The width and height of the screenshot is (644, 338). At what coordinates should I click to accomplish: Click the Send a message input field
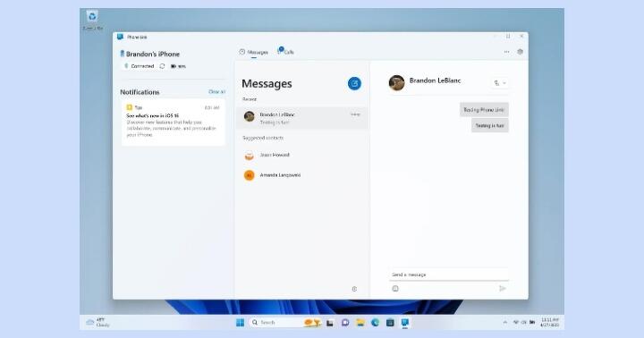pyautogui.click(x=448, y=275)
